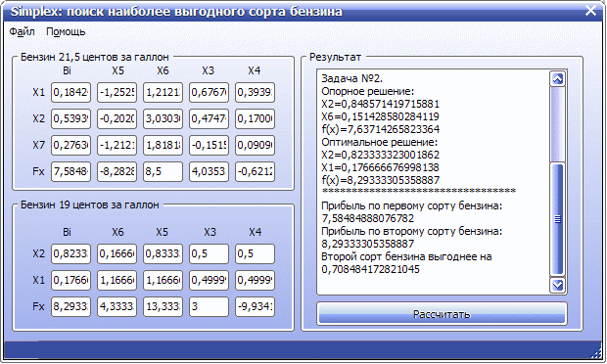
Task: Click the difference value 0,708484172821045
Action: pos(370,269)
